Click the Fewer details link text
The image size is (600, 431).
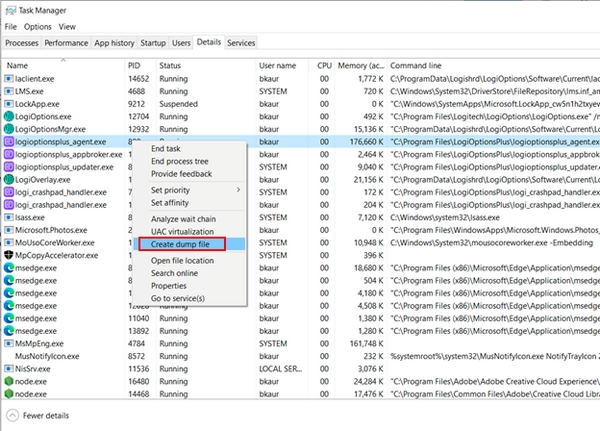(46, 415)
